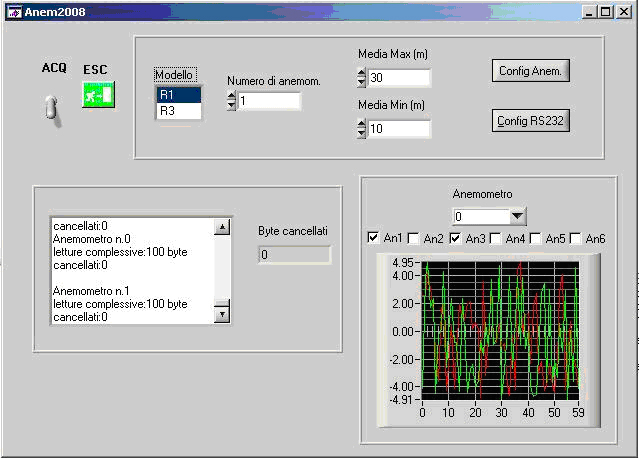Image resolution: width=639 pixels, height=458 pixels.
Task: Click the Modello label
Action: [175, 75]
